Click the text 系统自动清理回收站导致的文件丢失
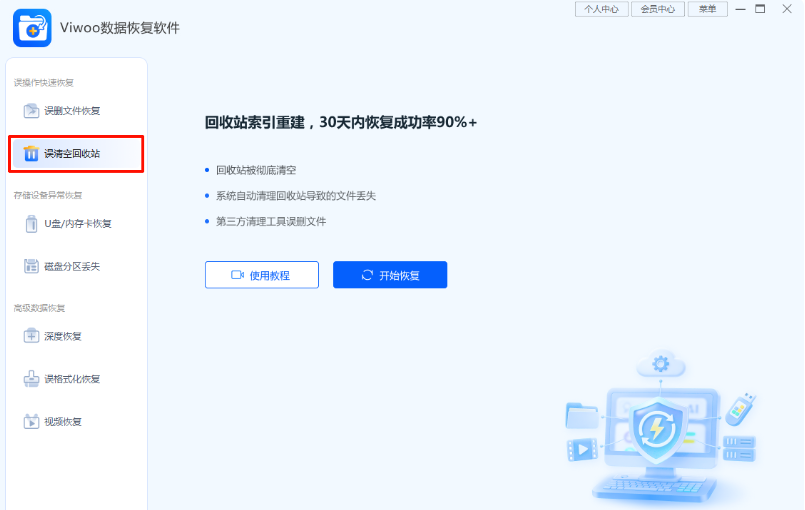 (x=296, y=196)
